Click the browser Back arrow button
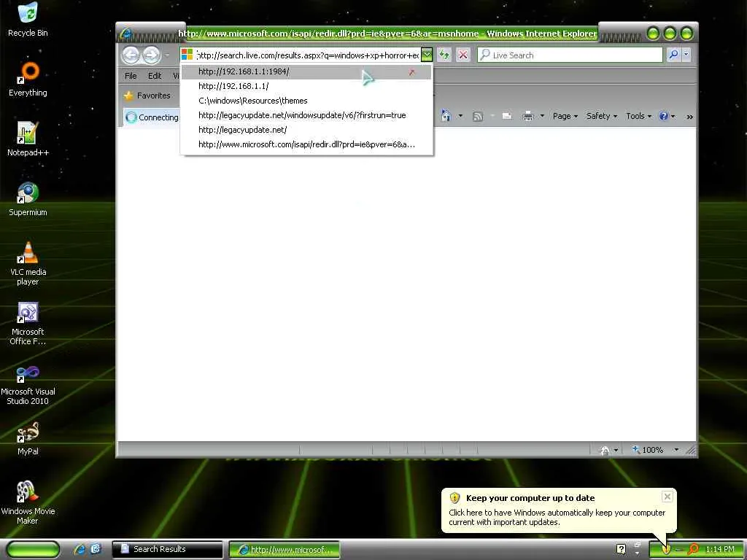The height and width of the screenshot is (560, 747). point(131,55)
